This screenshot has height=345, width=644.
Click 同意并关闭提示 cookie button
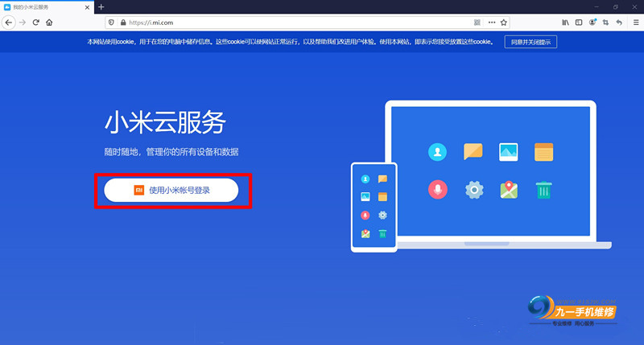pos(530,42)
